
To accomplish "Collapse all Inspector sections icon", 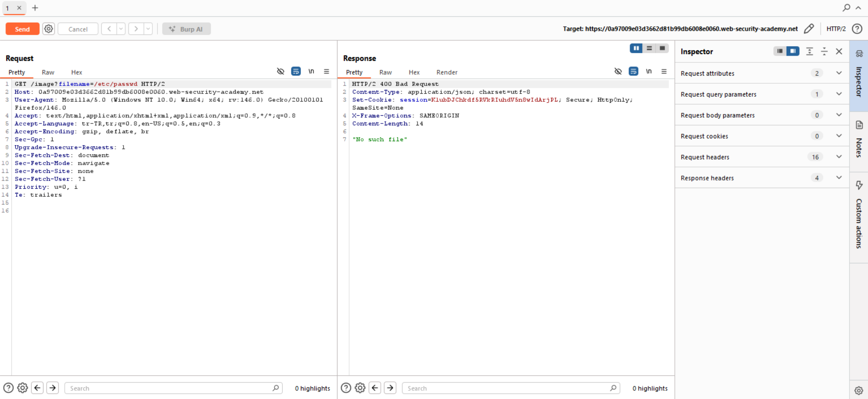I will (x=824, y=51).
